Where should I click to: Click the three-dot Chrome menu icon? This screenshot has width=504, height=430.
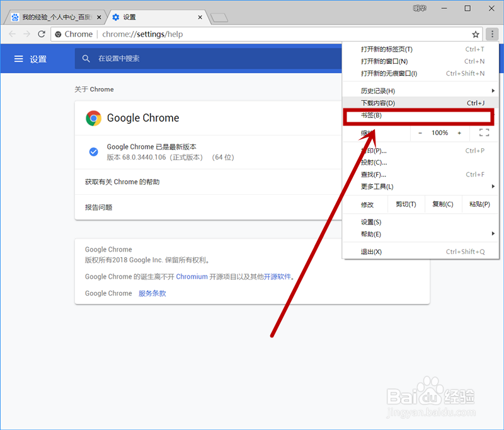(x=492, y=34)
